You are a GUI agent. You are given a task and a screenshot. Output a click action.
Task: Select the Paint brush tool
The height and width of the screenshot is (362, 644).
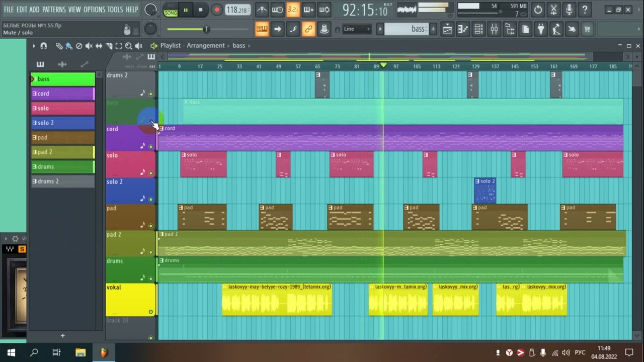tap(69, 46)
